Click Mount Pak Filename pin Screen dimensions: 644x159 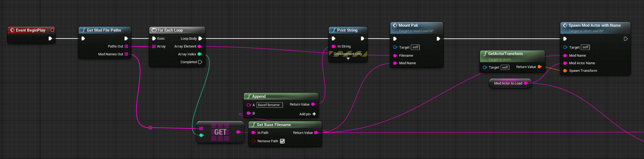pos(395,56)
